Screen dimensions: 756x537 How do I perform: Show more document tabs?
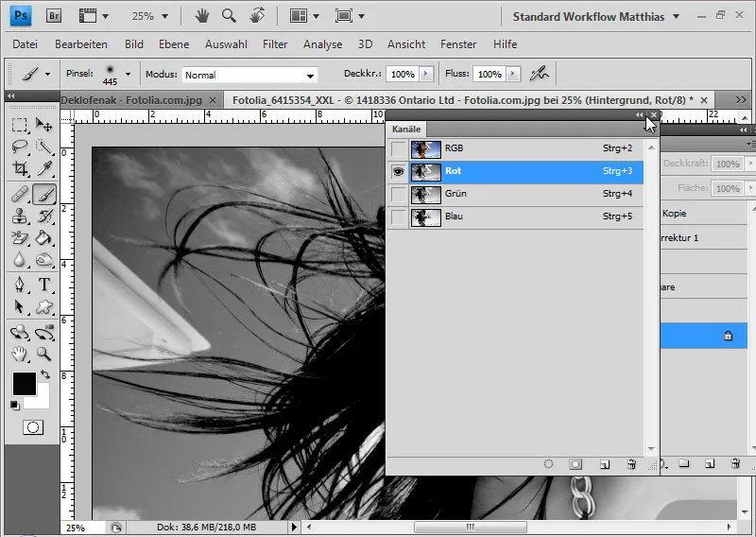click(741, 100)
